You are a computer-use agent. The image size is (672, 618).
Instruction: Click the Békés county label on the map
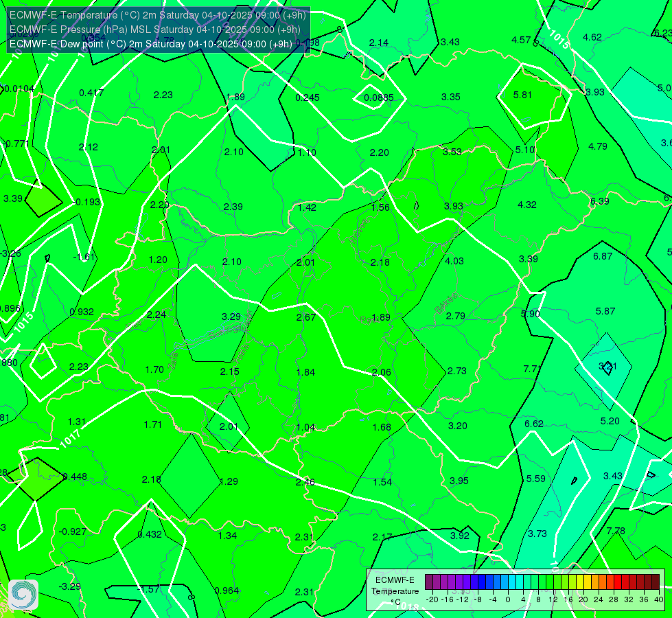click(x=445, y=304)
